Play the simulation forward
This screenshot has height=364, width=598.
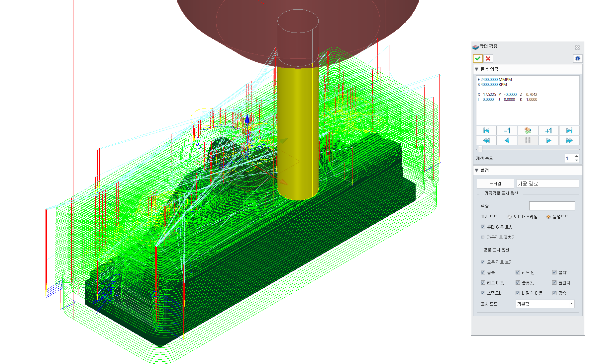click(x=548, y=140)
